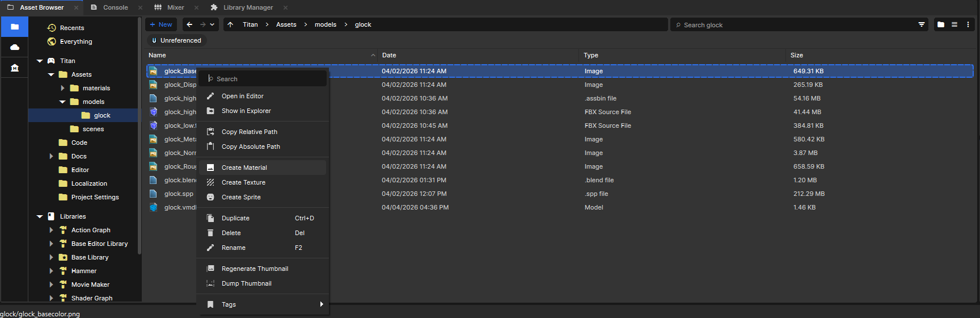The image size is (980, 318).
Task: Select Copy Relative Path option
Action: coord(250,132)
